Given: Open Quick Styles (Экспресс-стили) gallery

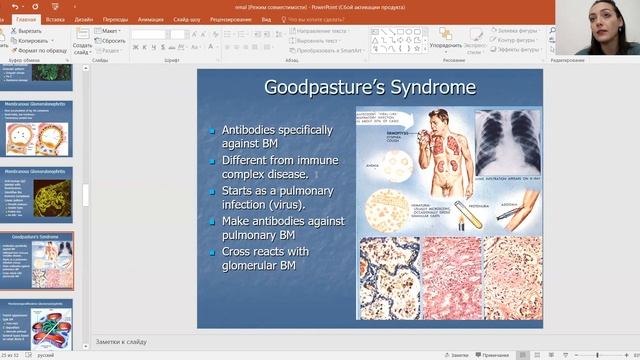Looking at the screenshot, I should (x=475, y=41).
